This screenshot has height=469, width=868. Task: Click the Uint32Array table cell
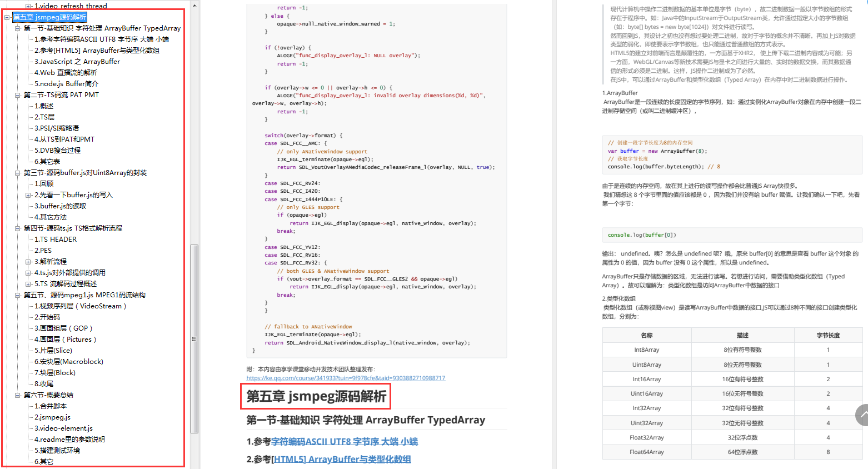(647, 423)
